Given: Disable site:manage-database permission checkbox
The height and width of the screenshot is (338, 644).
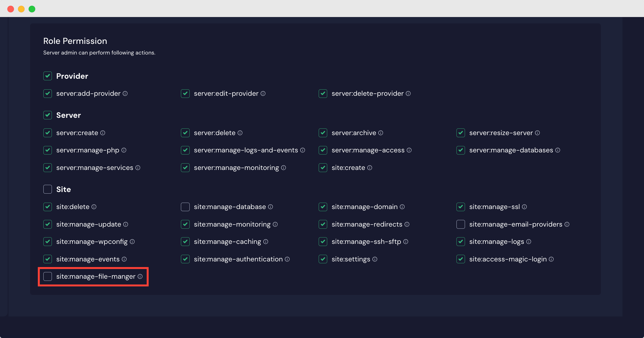Looking at the screenshot, I should [185, 207].
